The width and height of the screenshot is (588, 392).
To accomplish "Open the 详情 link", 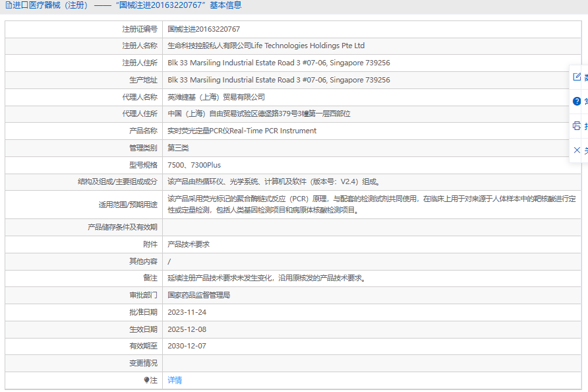I will 175,380.
